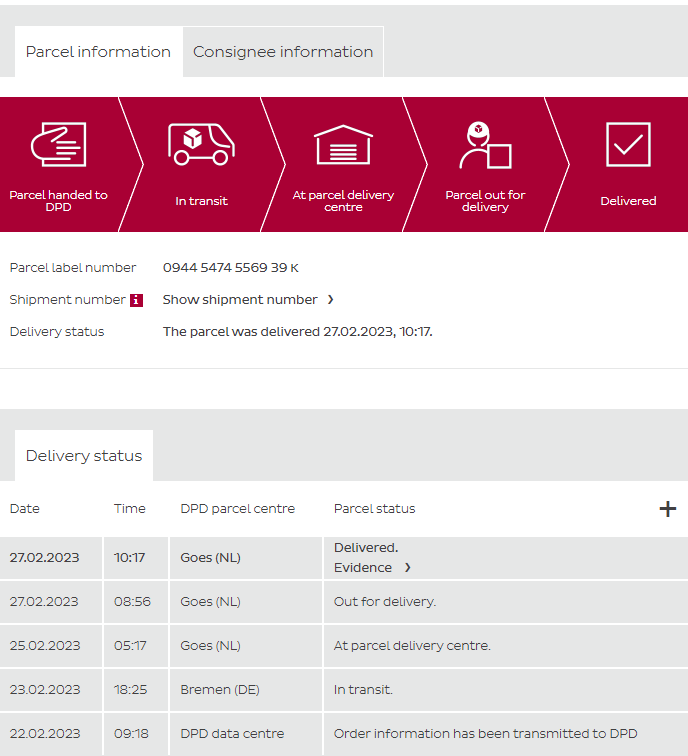Switch to the Consignee information tab
The image size is (688, 756).
pos(283,52)
